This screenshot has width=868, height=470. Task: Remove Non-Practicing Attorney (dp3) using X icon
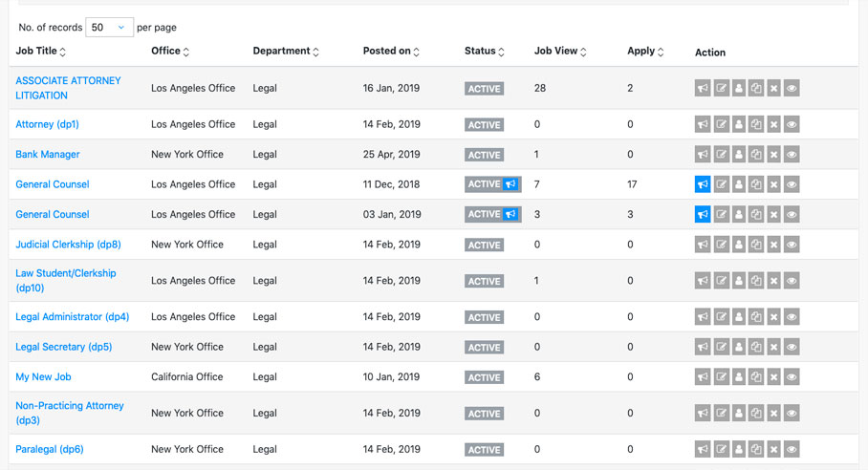774,414
